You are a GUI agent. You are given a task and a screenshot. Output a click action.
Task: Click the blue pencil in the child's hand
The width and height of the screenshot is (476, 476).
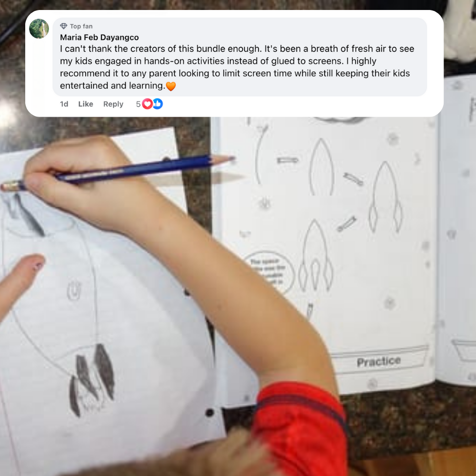(x=119, y=171)
